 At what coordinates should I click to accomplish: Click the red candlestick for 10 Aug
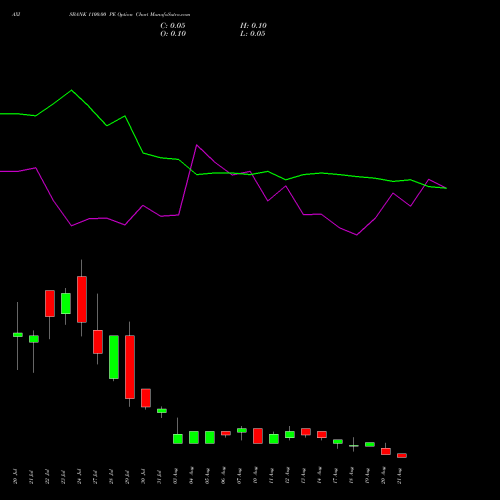tap(258, 436)
